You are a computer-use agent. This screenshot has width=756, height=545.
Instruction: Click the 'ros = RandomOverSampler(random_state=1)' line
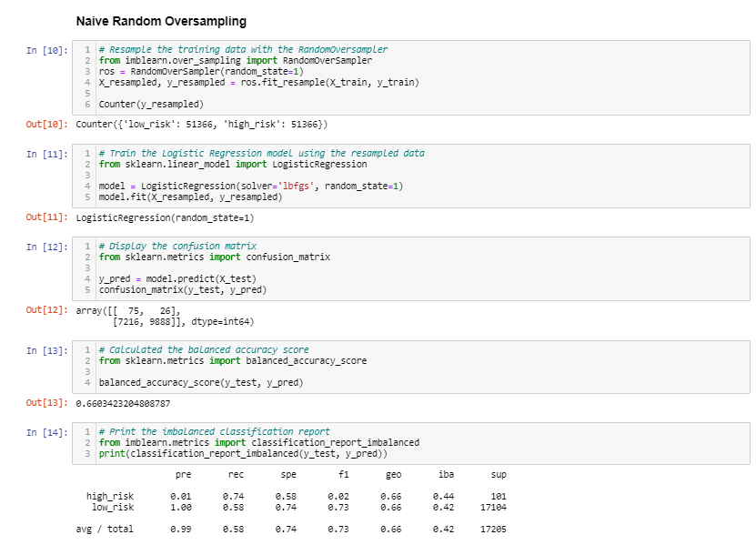(201, 71)
